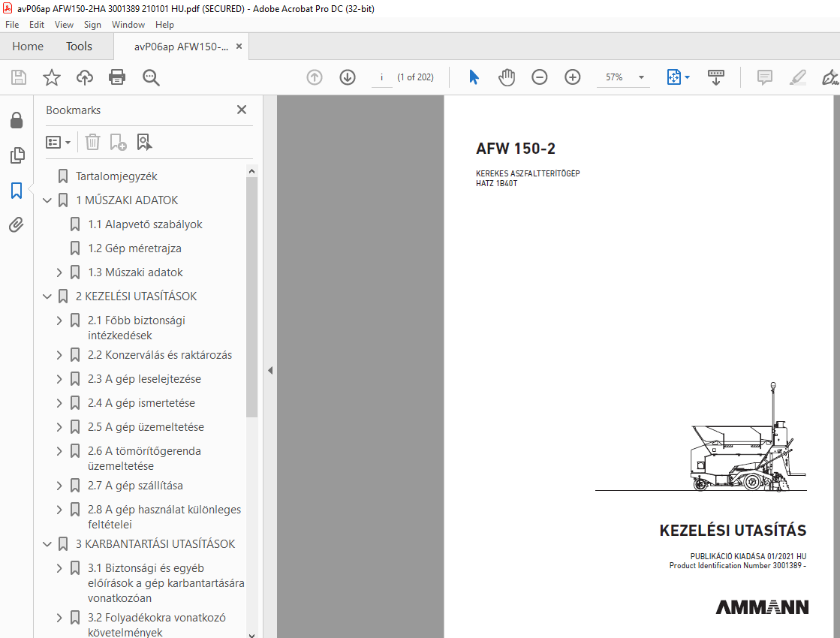The width and height of the screenshot is (840, 638).
Task: Click the page number input field
Action: (x=381, y=77)
